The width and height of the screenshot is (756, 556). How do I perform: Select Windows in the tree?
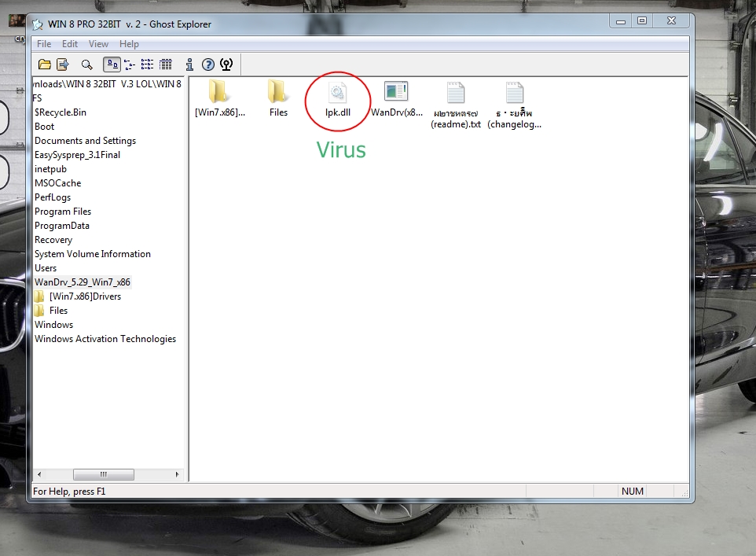tap(54, 325)
